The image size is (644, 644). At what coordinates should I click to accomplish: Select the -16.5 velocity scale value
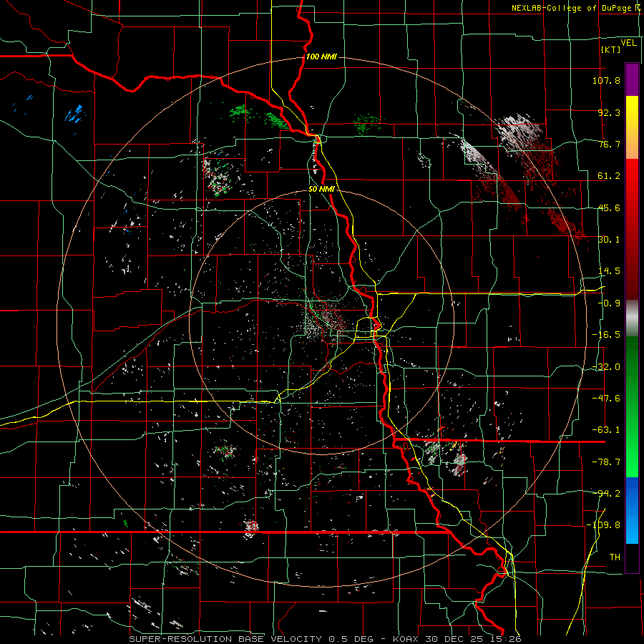click(606, 335)
